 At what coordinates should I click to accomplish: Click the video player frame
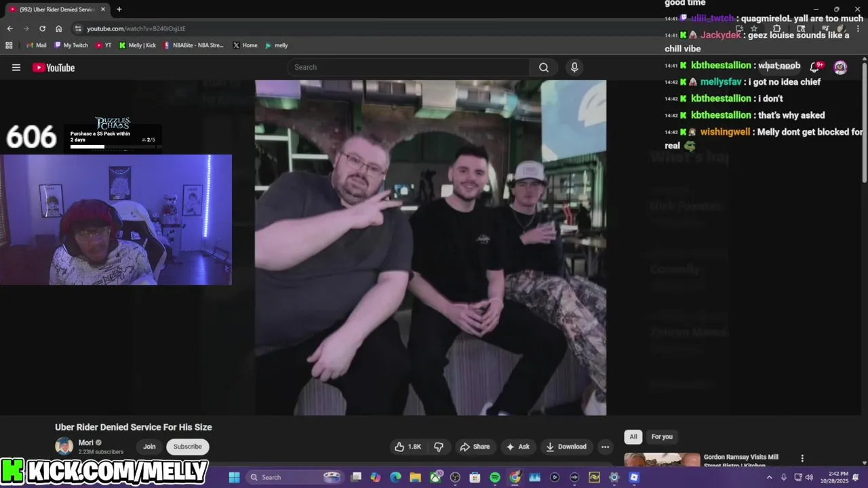click(431, 247)
